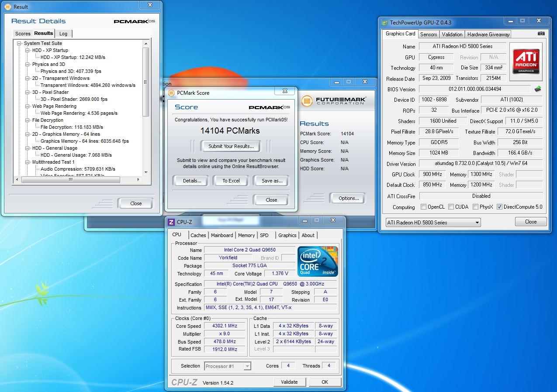
Task: Open the ATI Radeon HD 5800 Series dropdown
Action: pyautogui.click(x=433, y=222)
